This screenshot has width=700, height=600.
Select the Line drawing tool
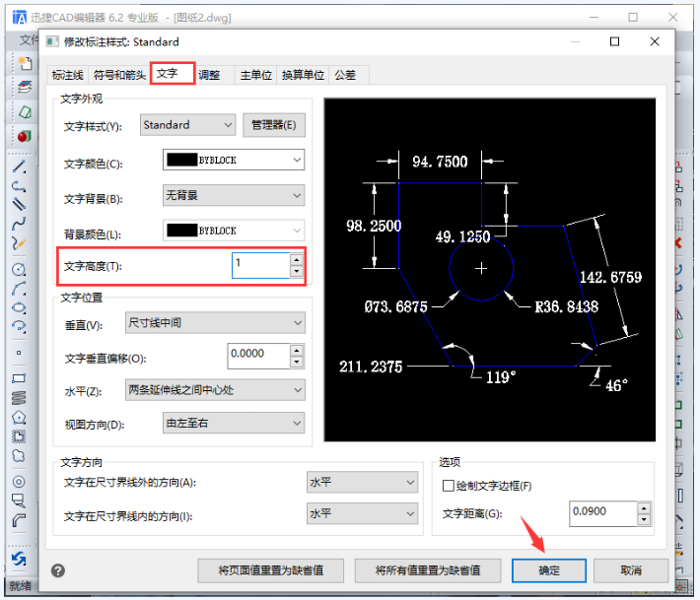[19, 167]
